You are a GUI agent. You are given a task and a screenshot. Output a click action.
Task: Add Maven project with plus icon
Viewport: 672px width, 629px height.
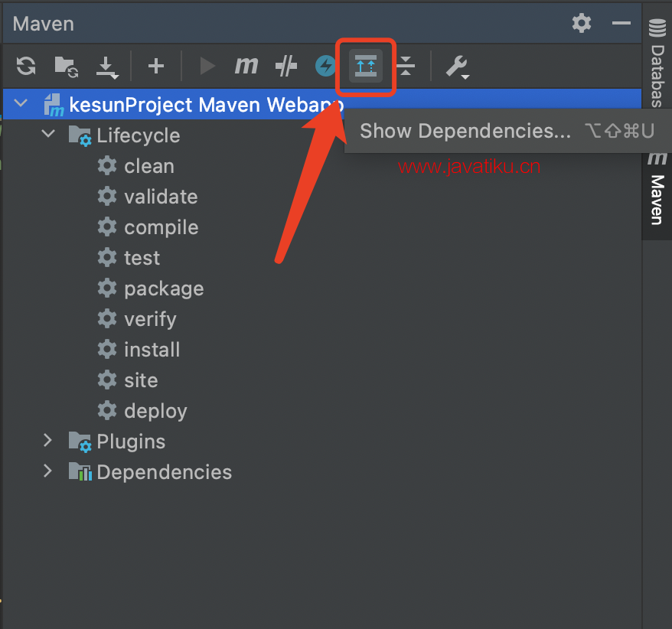156,66
